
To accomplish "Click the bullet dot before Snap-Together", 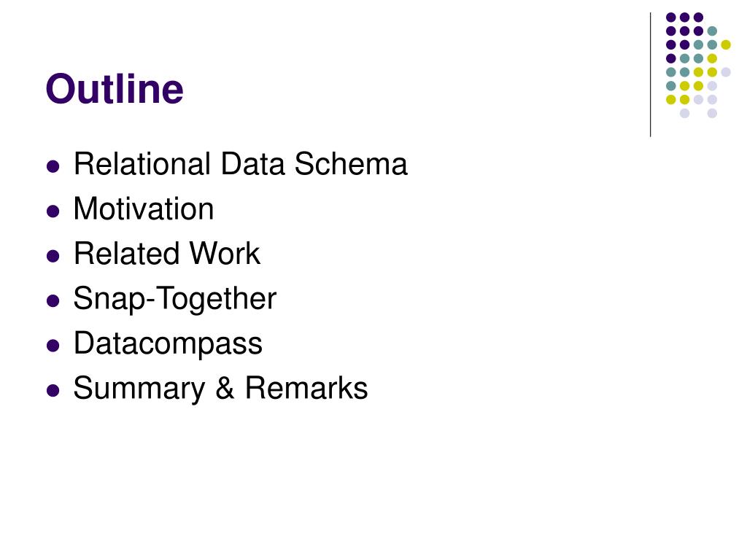I will click(x=53, y=301).
